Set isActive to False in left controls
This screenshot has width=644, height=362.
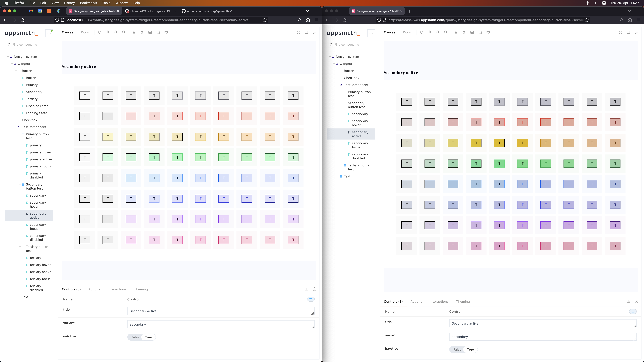[135, 337]
